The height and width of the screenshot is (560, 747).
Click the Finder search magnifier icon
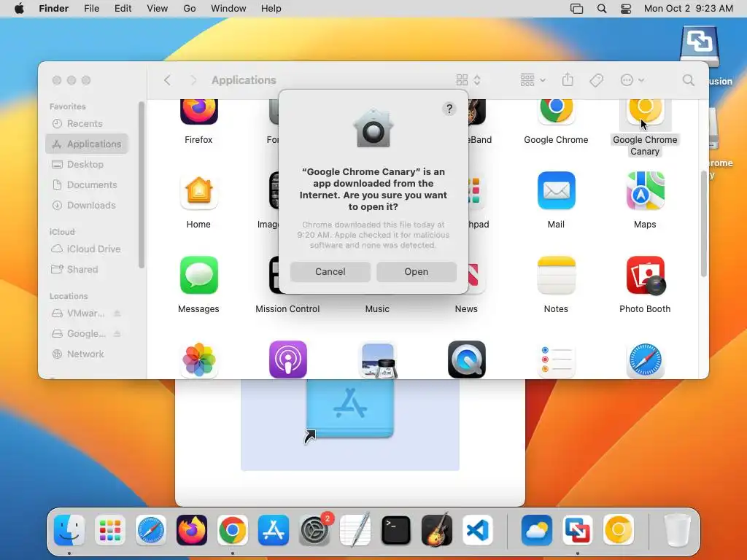[x=688, y=80]
